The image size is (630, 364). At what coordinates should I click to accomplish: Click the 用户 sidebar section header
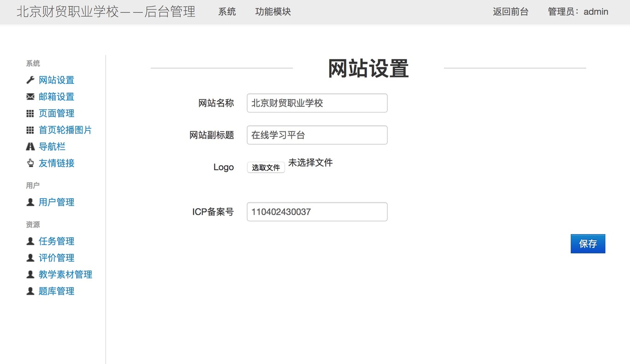33,186
